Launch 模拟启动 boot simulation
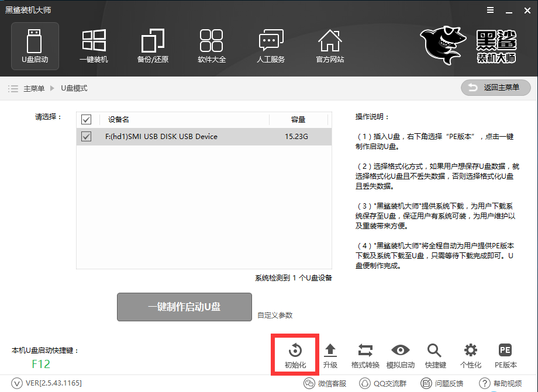This screenshot has width=538, height=392. coord(400,355)
